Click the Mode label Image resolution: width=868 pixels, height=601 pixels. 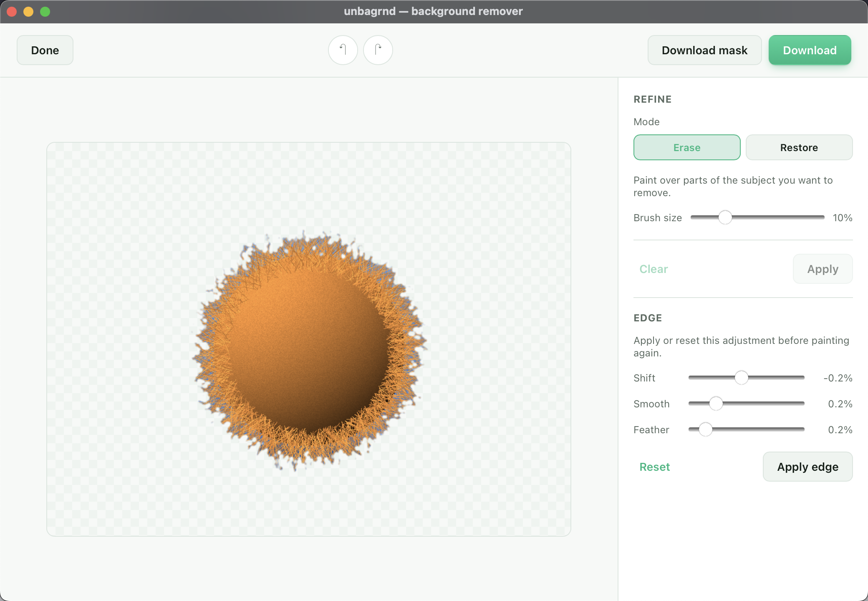[646, 122]
